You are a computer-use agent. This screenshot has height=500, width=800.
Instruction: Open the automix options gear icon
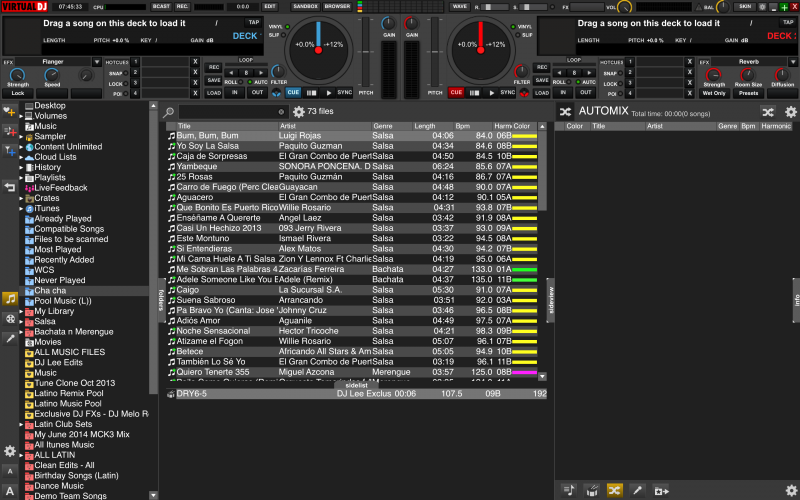(790, 112)
